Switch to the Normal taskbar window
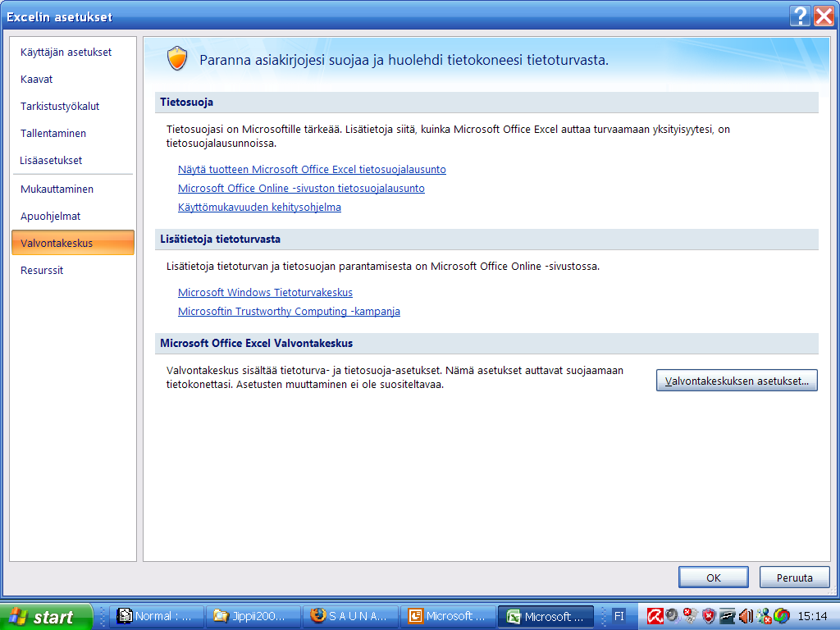 point(157,616)
